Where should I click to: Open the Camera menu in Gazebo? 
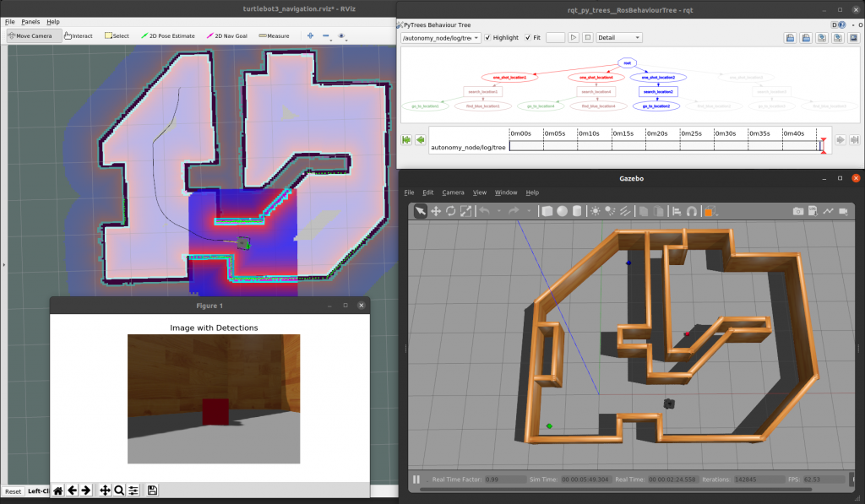tap(453, 192)
